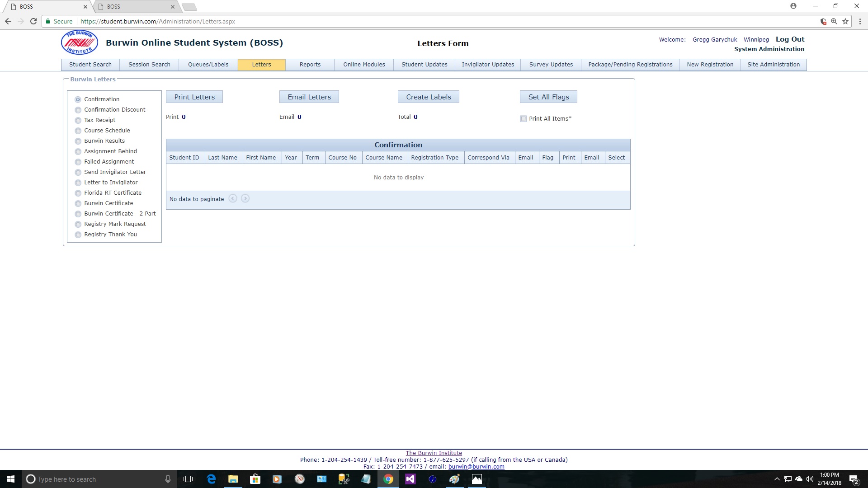
Task: Click pagination forward arrow
Action: pos(245,198)
